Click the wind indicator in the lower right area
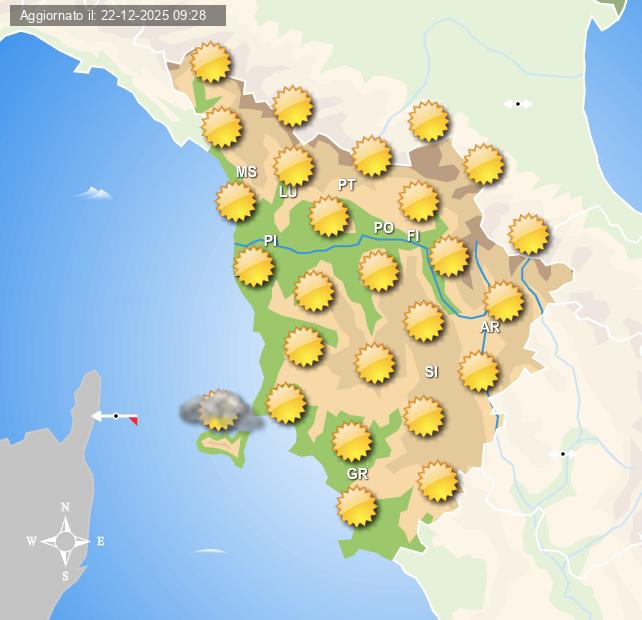This screenshot has width=642, height=620. coord(563,454)
